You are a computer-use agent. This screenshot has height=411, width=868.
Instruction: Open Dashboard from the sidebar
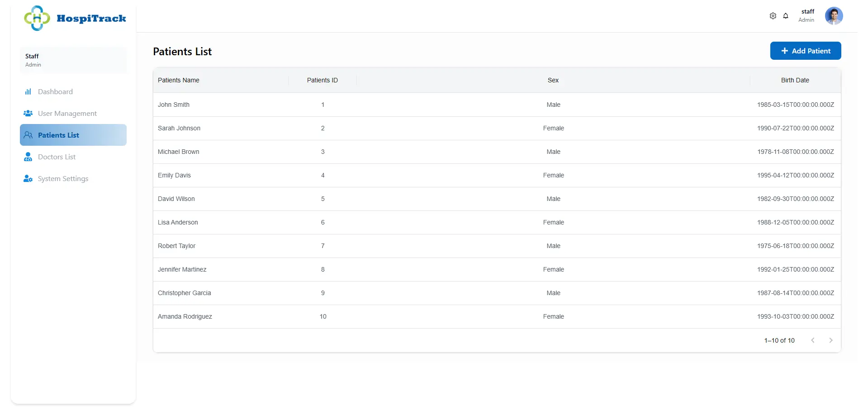(55, 92)
